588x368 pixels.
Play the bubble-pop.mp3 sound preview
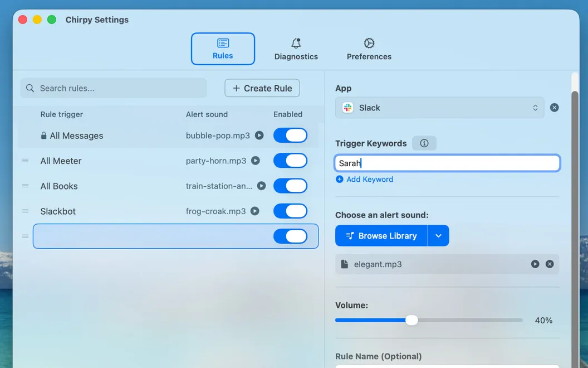[x=259, y=135]
